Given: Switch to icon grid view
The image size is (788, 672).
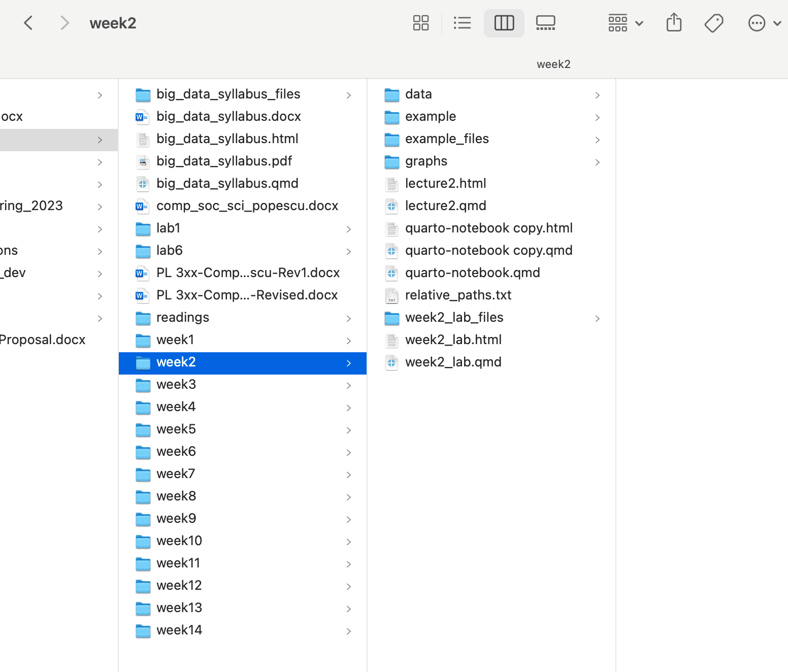Looking at the screenshot, I should [420, 23].
